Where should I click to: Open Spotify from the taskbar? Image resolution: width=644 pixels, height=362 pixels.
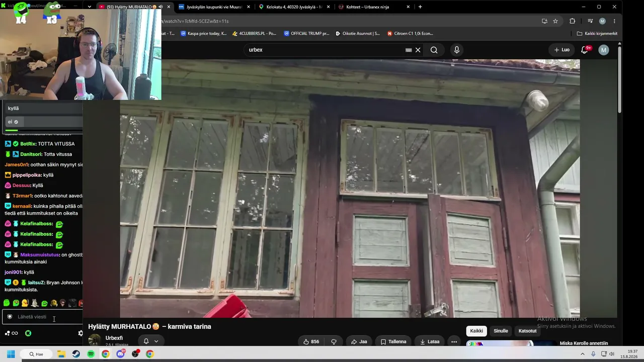91,354
